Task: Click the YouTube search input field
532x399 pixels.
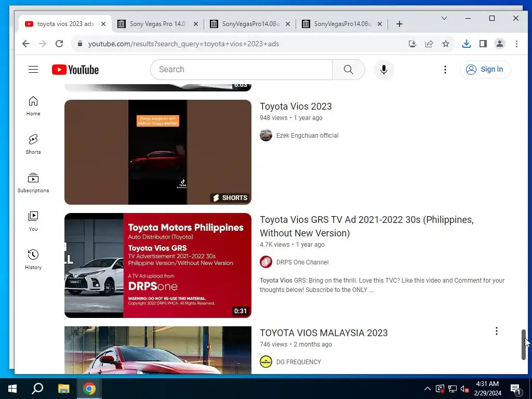Action: tap(242, 70)
